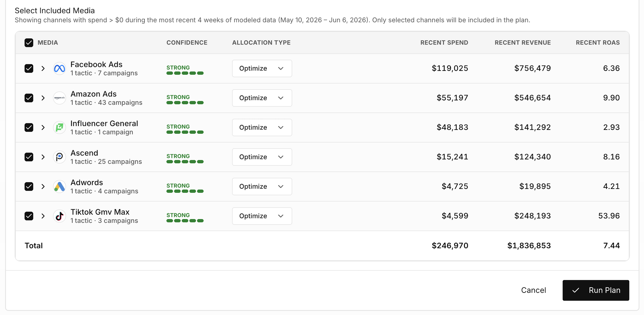Open Facebook Ads allocation type dropdown
The width and height of the screenshot is (644, 315).
(x=262, y=68)
